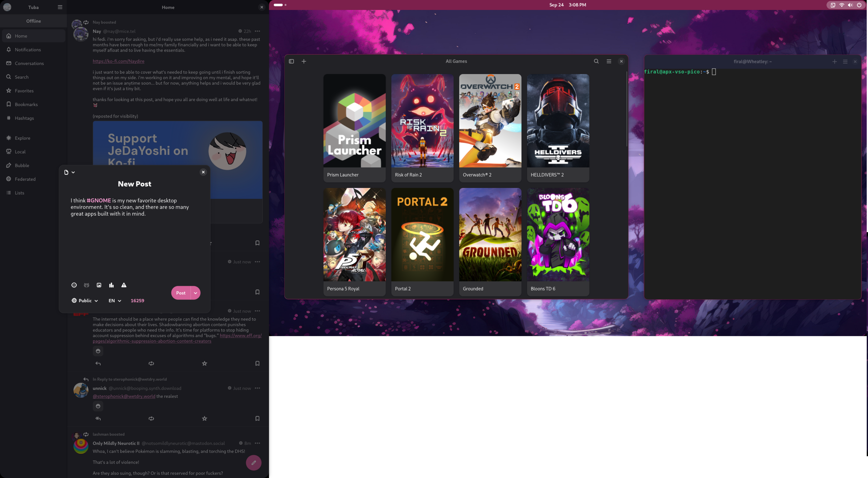Add a poll using the chart icon
The image size is (868, 478).
pos(112,285)
